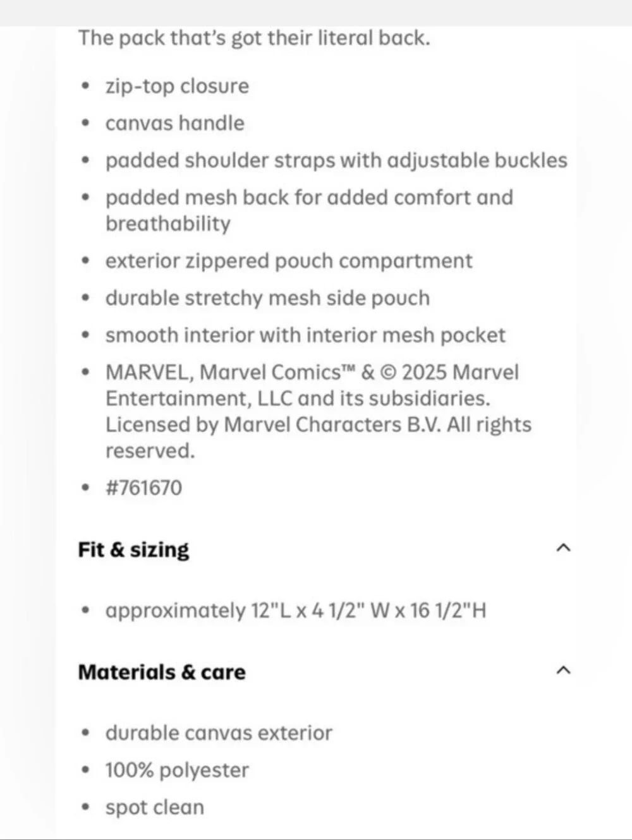Click the durable canvas exterior line

(219, 733)
